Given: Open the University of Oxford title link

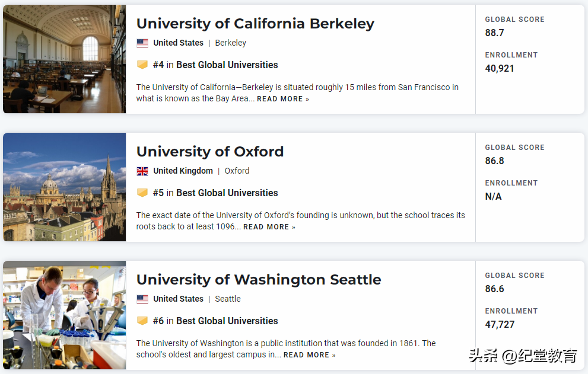Looking at the screenshot, I should (x=210, y=152).
